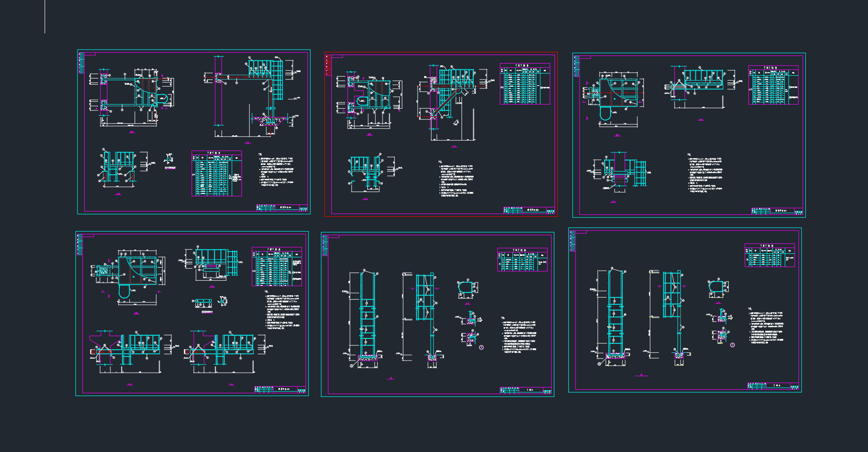Click the tall ladder elevation in bottom-middle sheet
This screenshot has height=452, width=868.
click(x=367, y=315)
